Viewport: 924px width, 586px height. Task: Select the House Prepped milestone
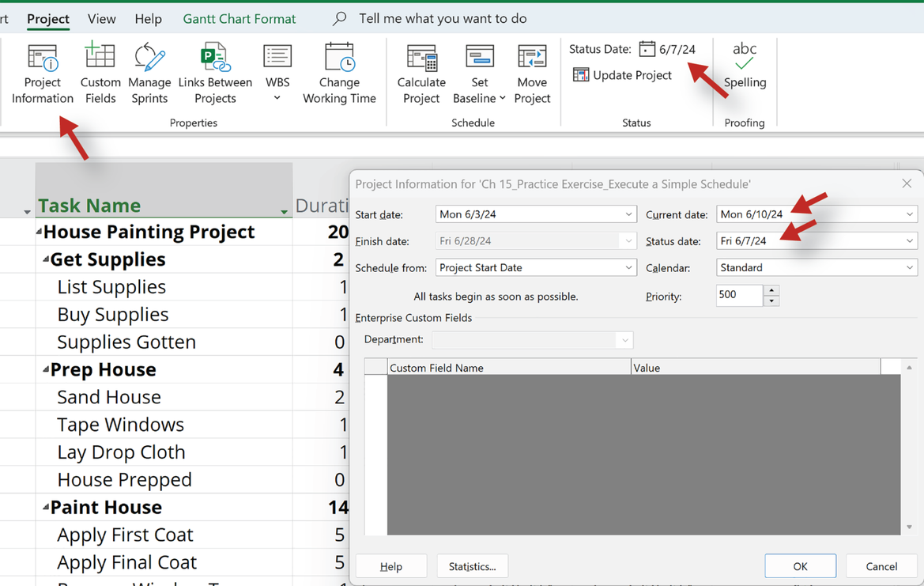coord(124,480)
